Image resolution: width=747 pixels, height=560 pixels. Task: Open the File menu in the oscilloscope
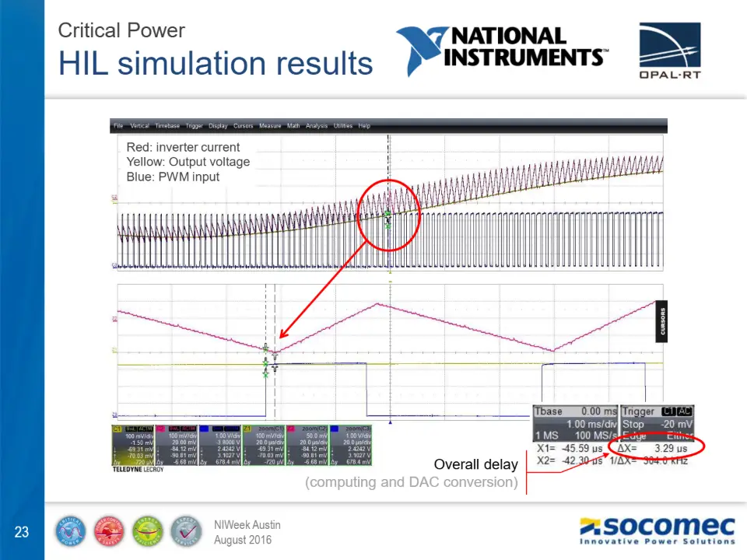click(x=118, y=126)
